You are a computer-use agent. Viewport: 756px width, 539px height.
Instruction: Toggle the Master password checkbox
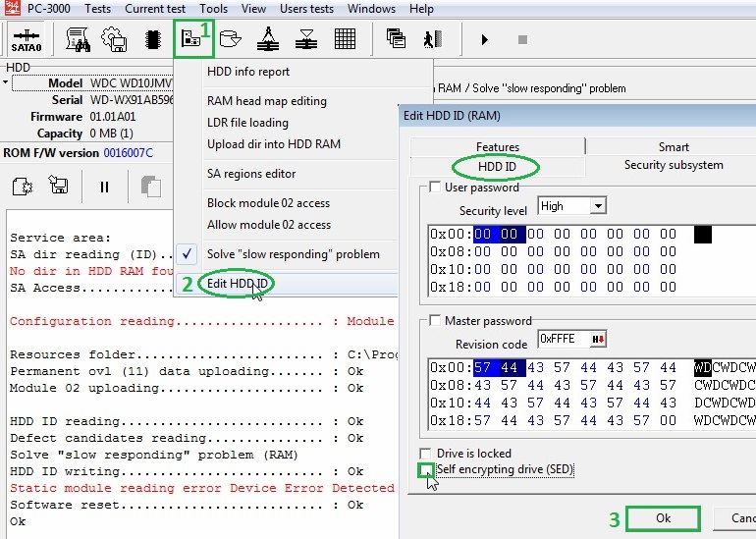pos(434,321)
